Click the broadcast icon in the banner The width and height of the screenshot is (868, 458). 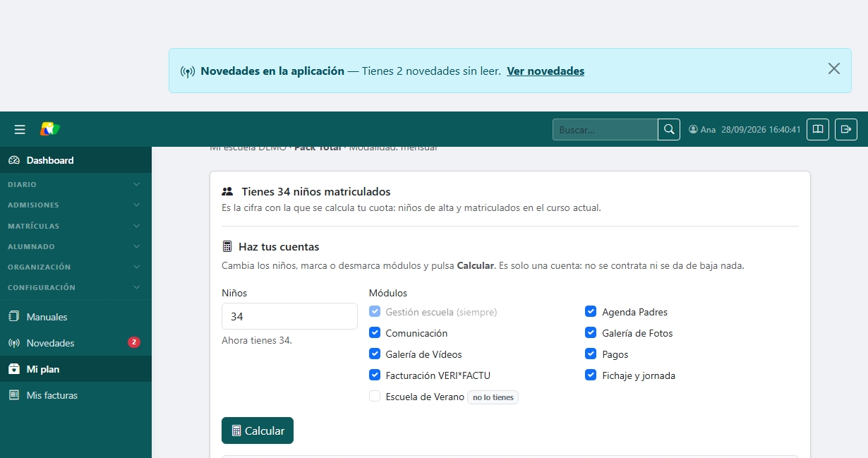(x=188, y=71)
